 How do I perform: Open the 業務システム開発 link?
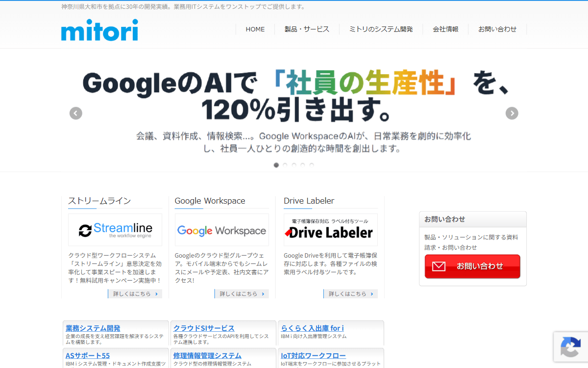(x=93, y=328)
